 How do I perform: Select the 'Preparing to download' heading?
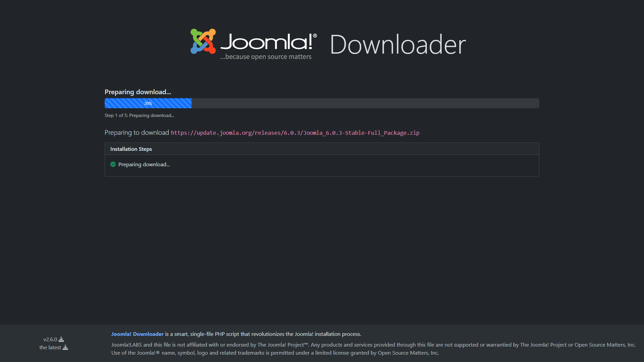[x=137, y=132]
